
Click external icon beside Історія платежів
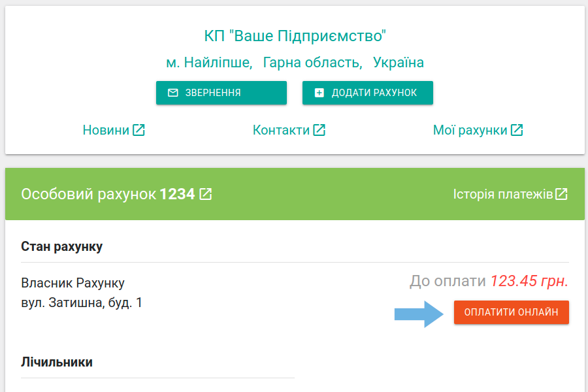(561, 194)
